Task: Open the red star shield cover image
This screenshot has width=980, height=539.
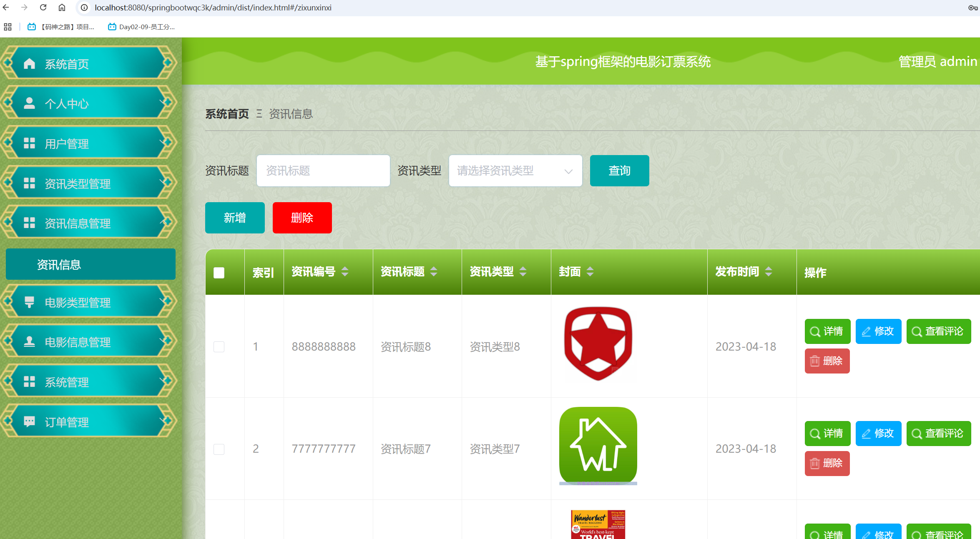Action: (x=598, y=343)
